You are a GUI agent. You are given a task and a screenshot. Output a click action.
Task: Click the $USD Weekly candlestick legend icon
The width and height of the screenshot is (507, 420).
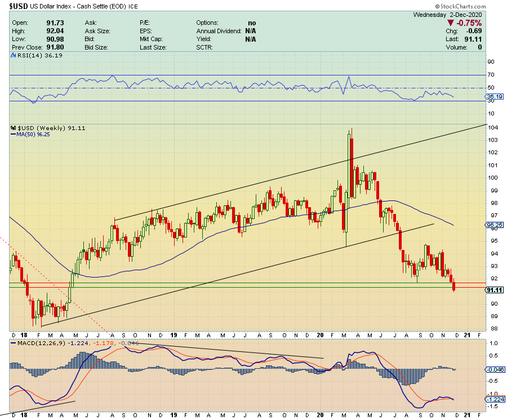pyautogui.click(x=14, y=128)
